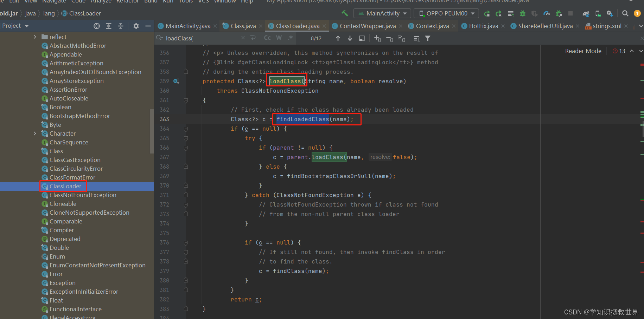Click the Search Everywhere magnifier icon
The image size is (644, 319).
pos(625,13)
